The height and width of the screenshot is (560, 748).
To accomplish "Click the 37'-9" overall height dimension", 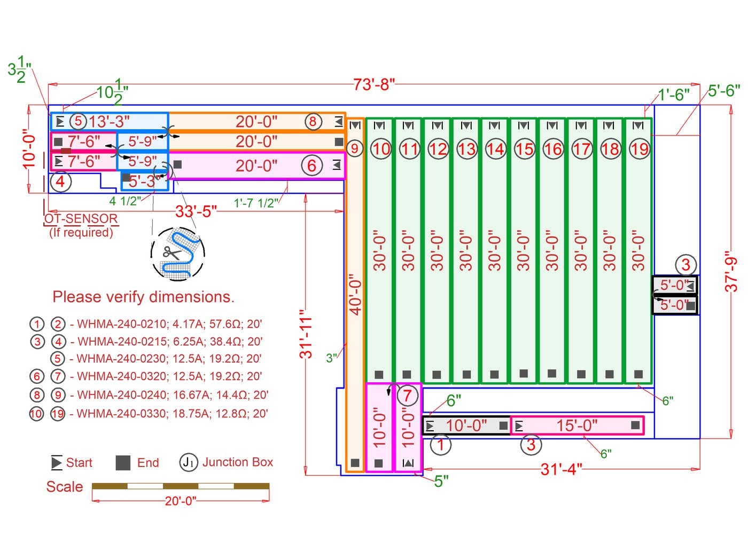I will coord(731,271).
